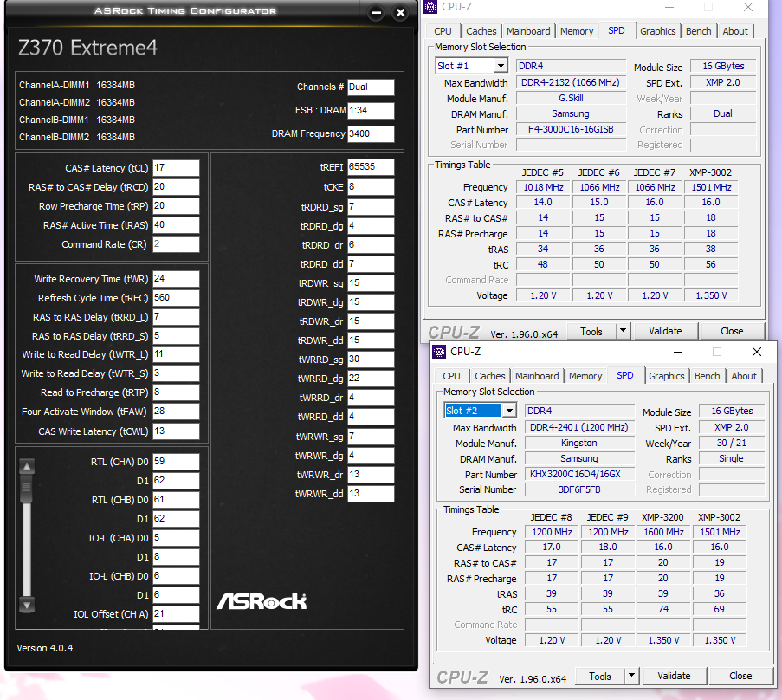782x700 pixels.
Task: Click Module Manuf. value G.Skill
Action: click(571, 98)
